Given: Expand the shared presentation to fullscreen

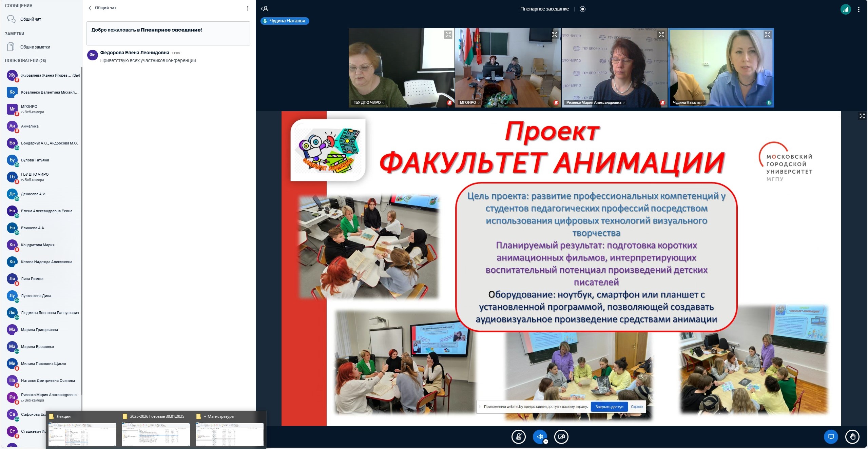Looking at the screenshot, I should point(862,116).
